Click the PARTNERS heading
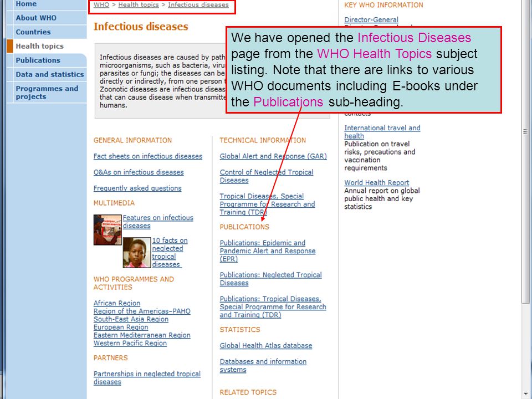Viewport: 532px width, 399px height. tap(111, 358)
